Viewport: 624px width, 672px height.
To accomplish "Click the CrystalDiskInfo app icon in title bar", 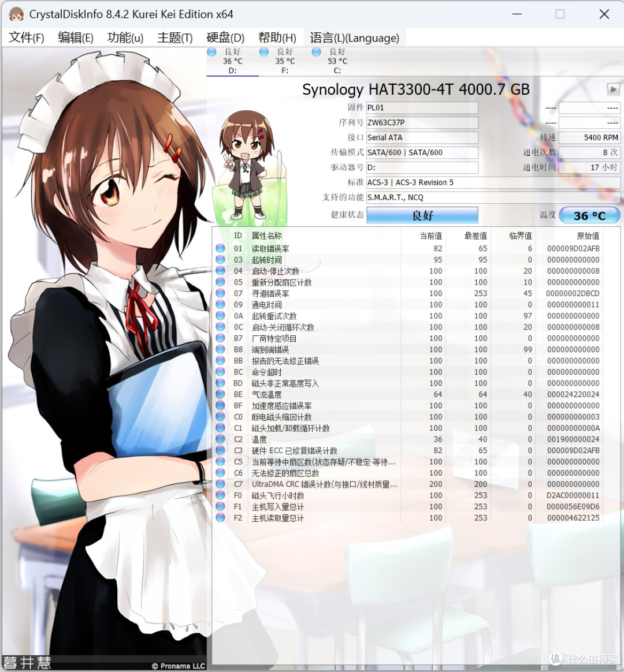I will pyautogui.click(x=16, y=14).
